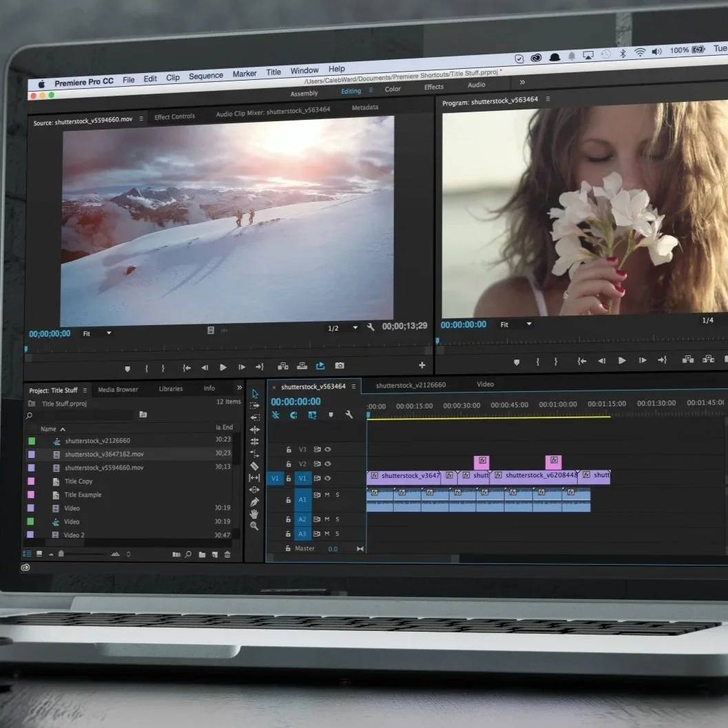Select Title Example in project list
This screenshot has width=728, height=728.
point(83,495)
